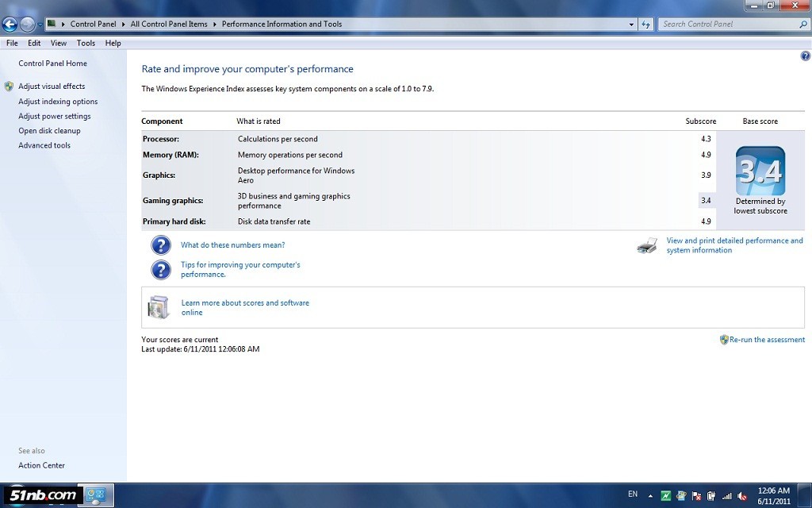
Task: Open the recent pages dropdown arrow
Action: pyautogui.click(x=40, y=25)
